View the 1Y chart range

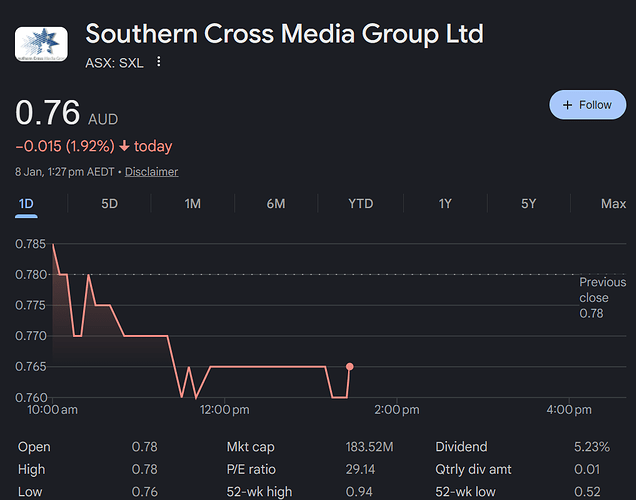click(445, 204)
